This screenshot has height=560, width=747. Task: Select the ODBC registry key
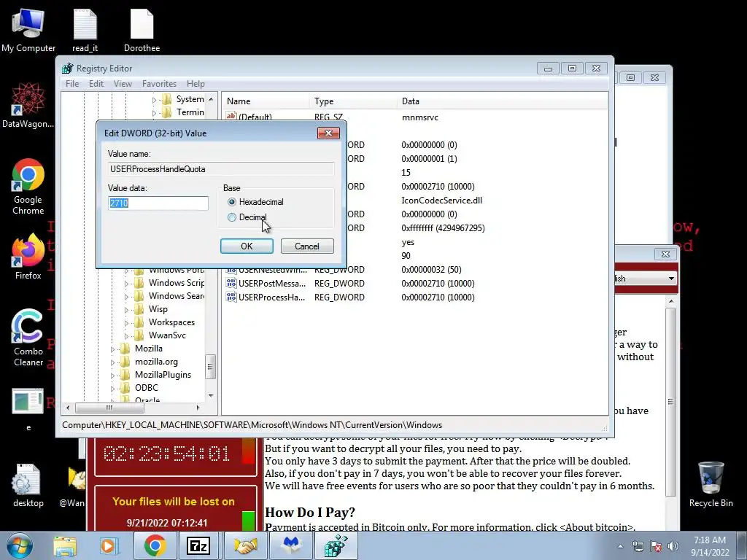click(x=146, y=388)
